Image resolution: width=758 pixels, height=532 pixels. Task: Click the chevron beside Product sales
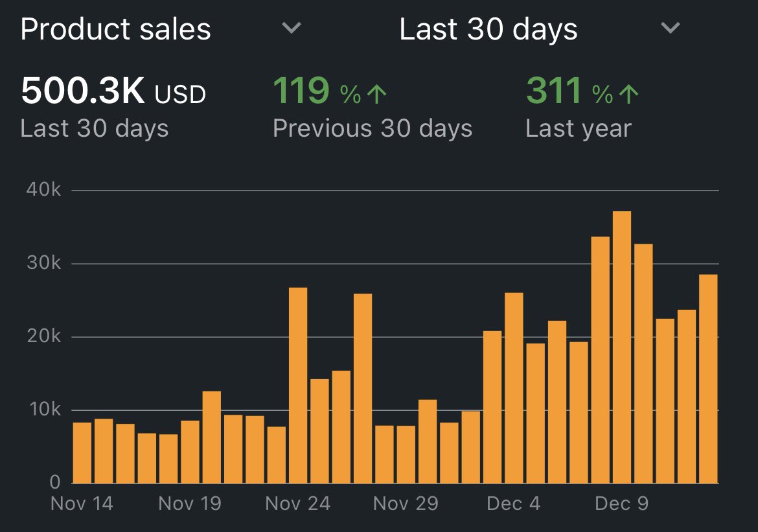(x=292, y=29)
